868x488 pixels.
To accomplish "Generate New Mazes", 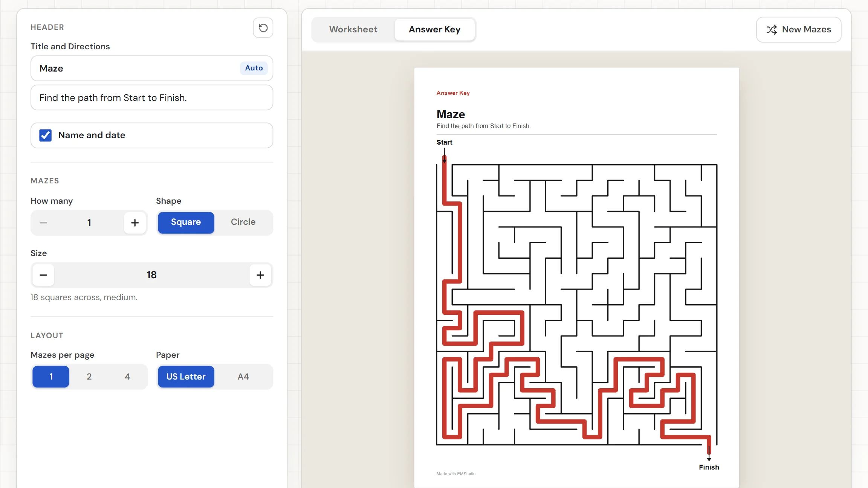I will (798, 29).
